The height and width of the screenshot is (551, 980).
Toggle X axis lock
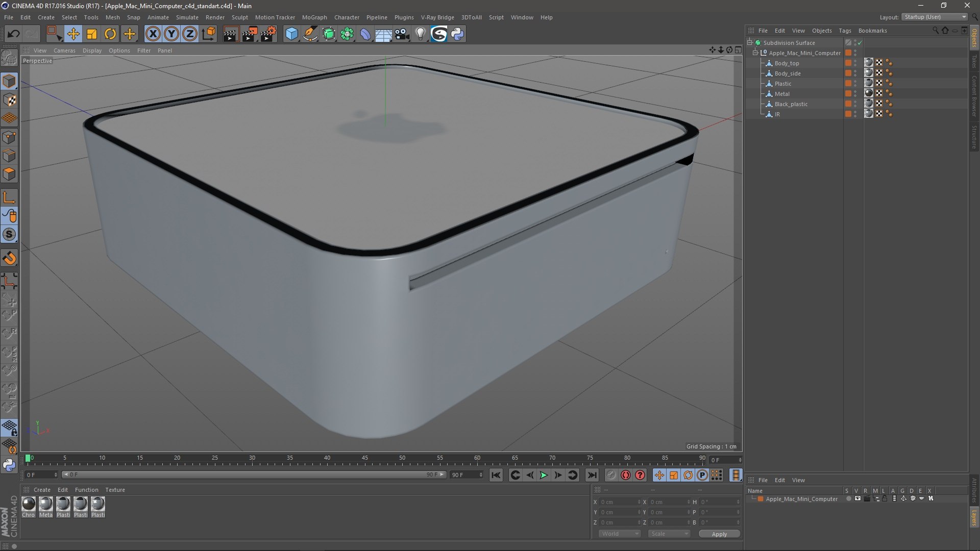[153, 34]
